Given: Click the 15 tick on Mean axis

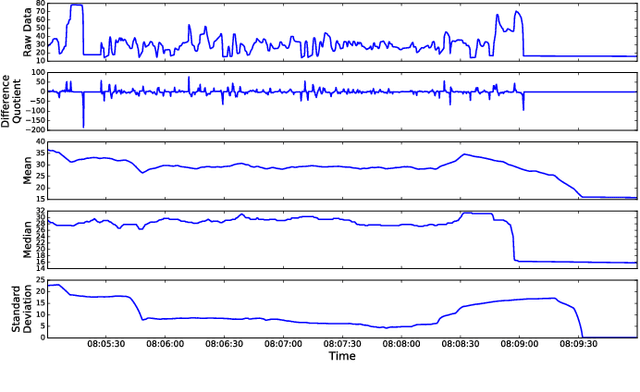Looking at the screenshot, I should coord(40,199).
